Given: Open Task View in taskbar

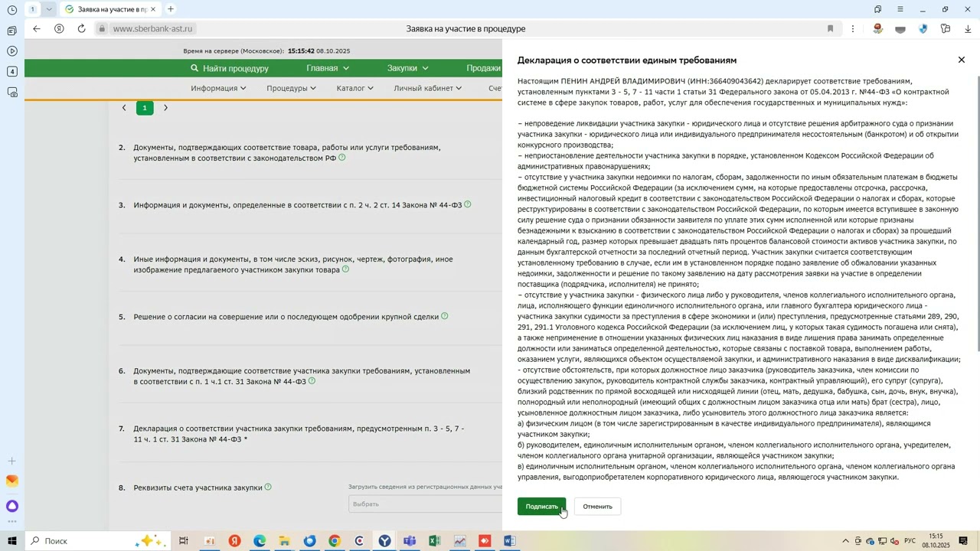Looking at the screenshot, I should click(x=184, y=541).
